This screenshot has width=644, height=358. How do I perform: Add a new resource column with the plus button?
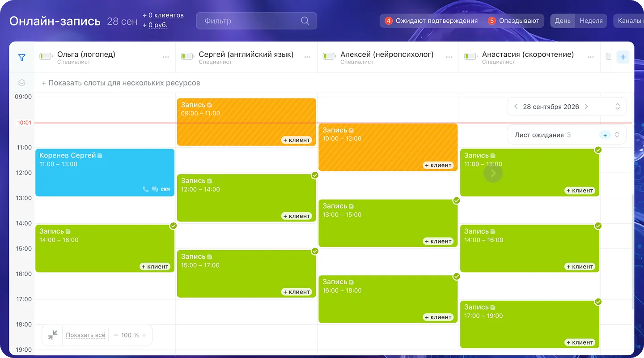pos(623,57)
